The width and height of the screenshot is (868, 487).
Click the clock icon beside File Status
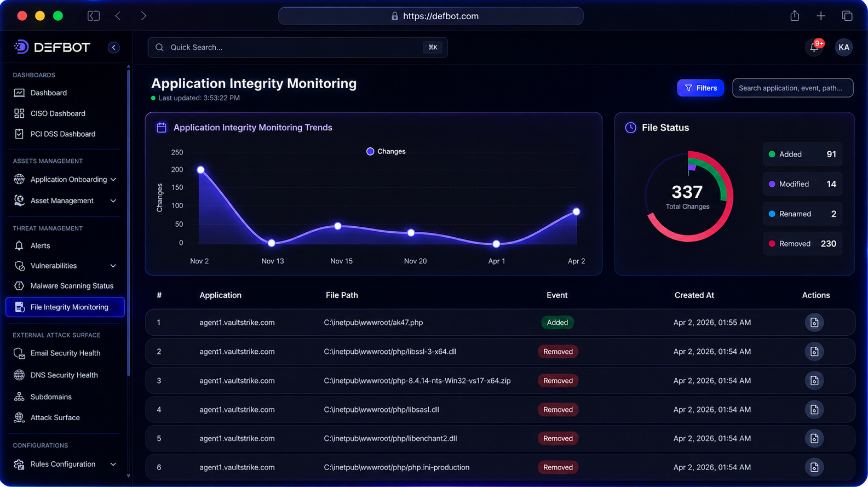631,128
